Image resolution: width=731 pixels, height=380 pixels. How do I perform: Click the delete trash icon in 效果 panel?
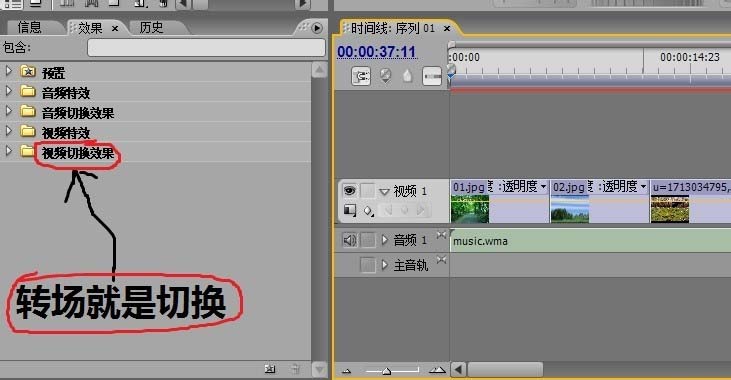pos(295,369)
